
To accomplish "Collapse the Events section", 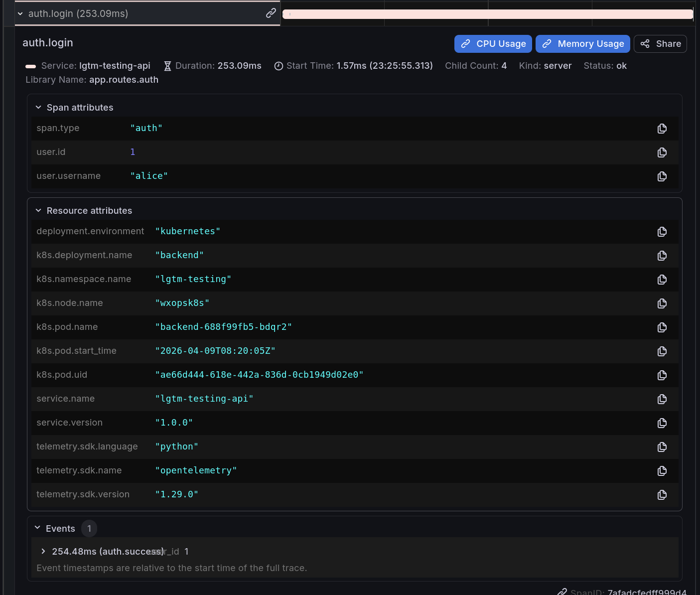I will coord(37,528).
